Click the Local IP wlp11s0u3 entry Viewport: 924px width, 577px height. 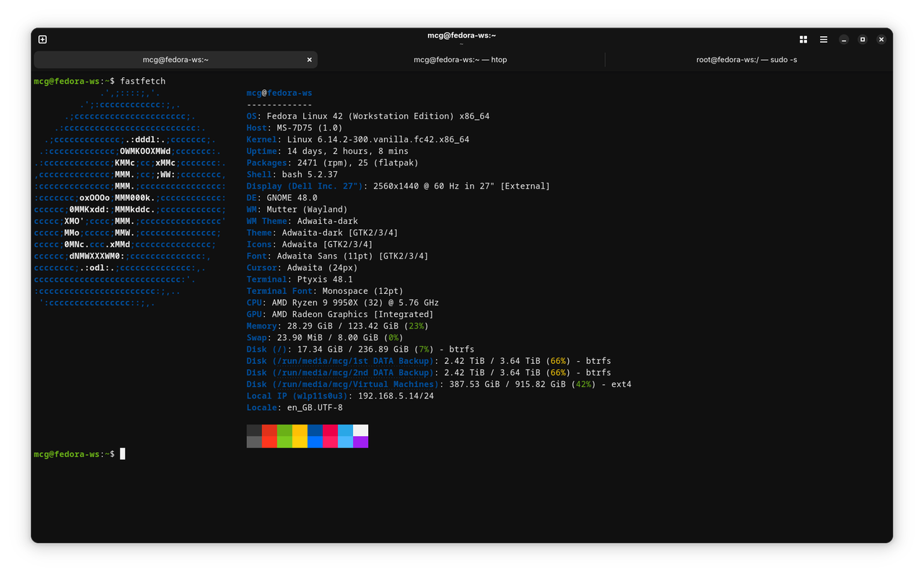click(299, 395)
